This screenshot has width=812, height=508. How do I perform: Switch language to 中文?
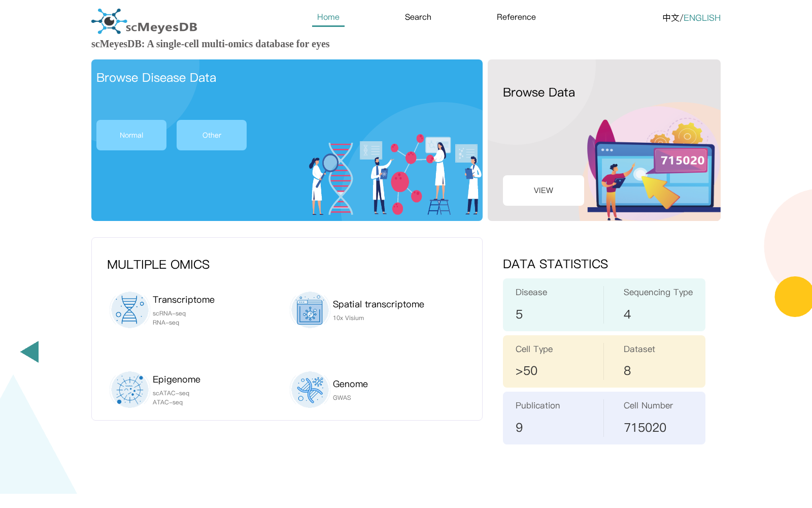(671, 18)
